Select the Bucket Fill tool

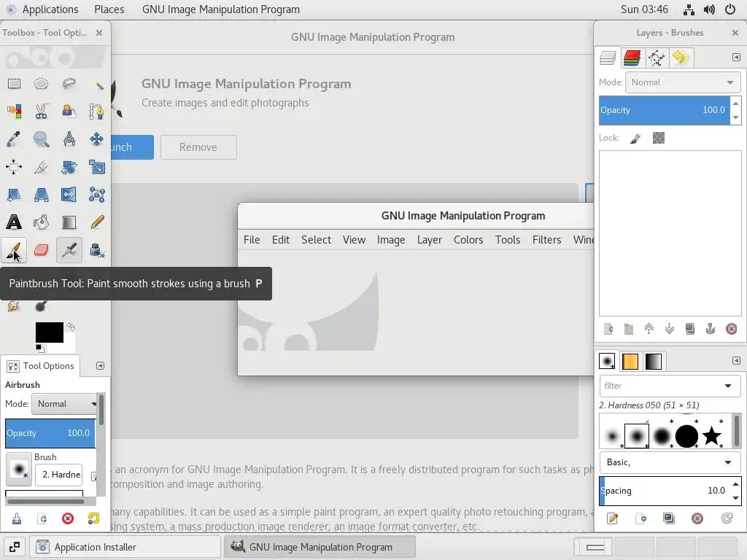coord(41,222)
